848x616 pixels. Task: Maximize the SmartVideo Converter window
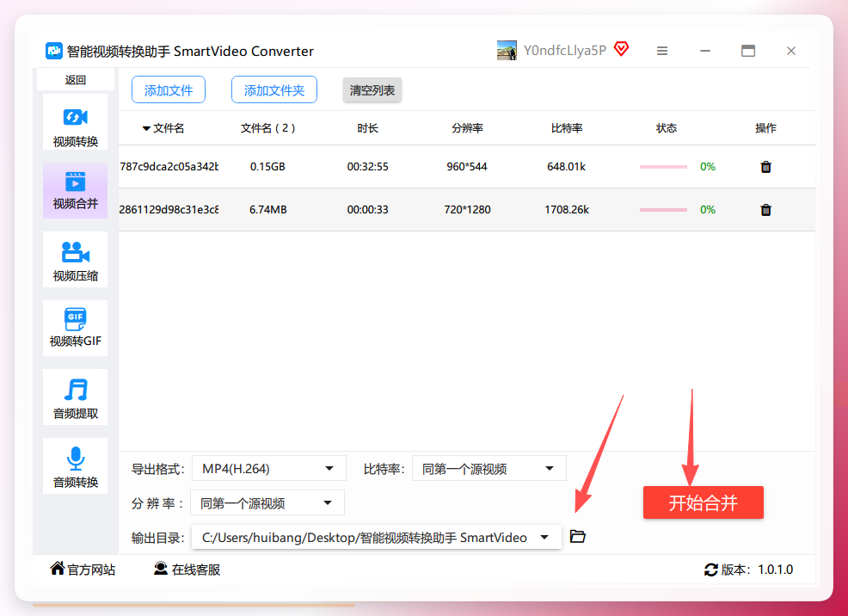pyautogui.click(x=748, y=51)
